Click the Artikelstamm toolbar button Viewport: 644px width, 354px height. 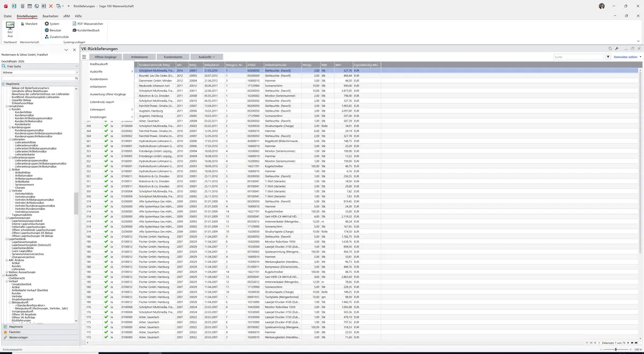tap(140, 57)
